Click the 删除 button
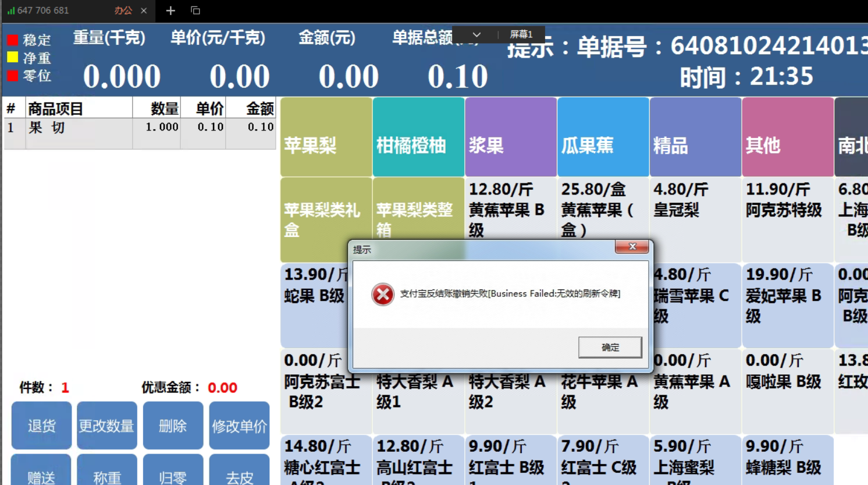 pos(173,426)
